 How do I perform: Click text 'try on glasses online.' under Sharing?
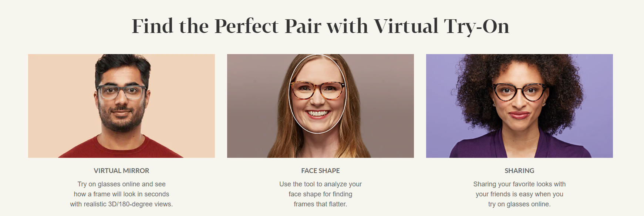point(519,204)
